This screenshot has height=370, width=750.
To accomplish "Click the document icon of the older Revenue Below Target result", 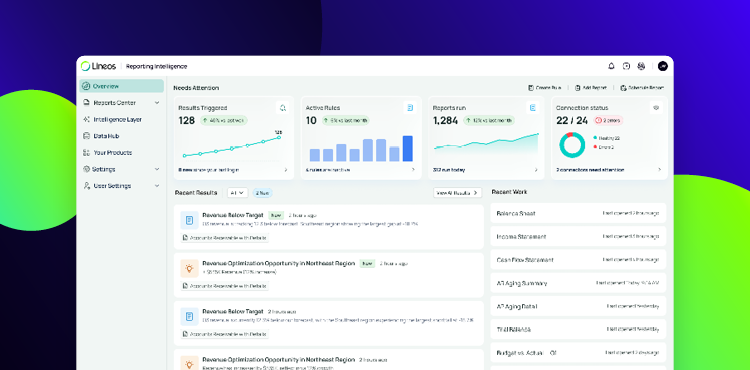I will pyautogui.click(x=189, y=316).
